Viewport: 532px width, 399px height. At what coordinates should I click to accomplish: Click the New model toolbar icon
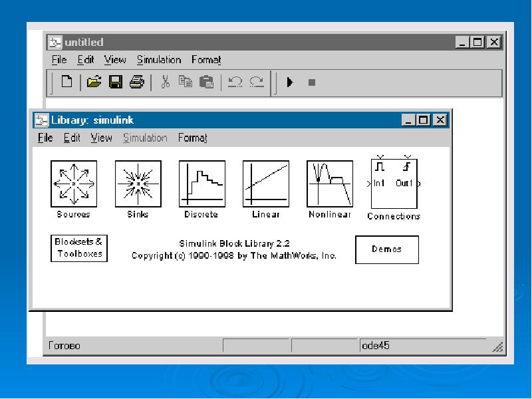[x=66, y=82]
